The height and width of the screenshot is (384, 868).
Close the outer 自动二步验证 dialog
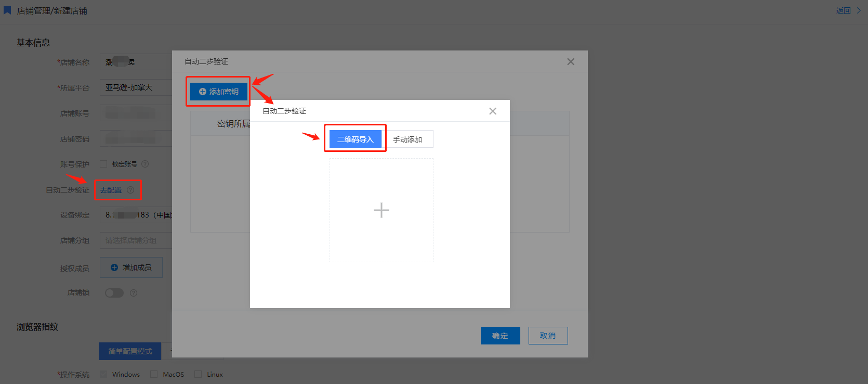pyautogui.click(x=570, y=61)
